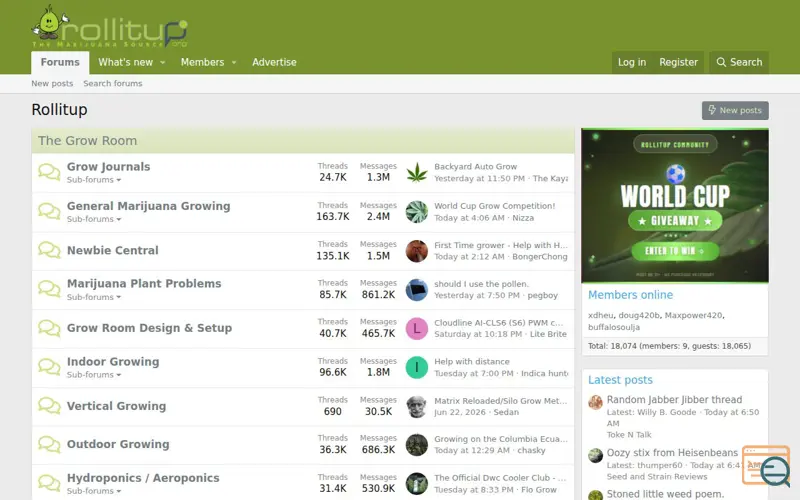This screenshot has height=500, width=800.
Task: Click Search forums sub-navigation link
Action: tap(113, 83)
